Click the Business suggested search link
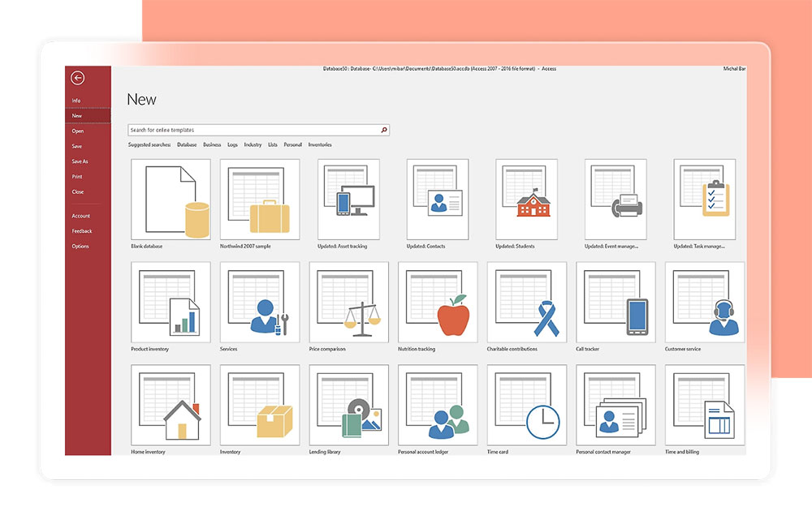 click(x=212, y=145)
